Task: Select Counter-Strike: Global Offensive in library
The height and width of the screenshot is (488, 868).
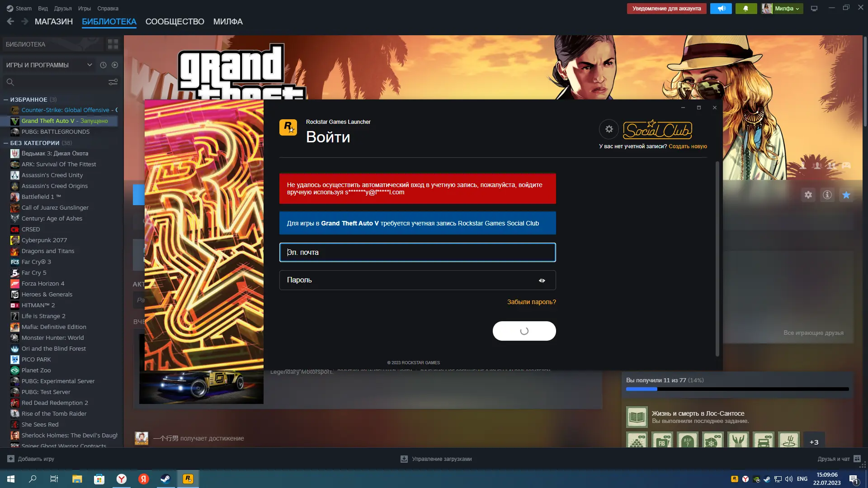Action: (x=63, y=110)
